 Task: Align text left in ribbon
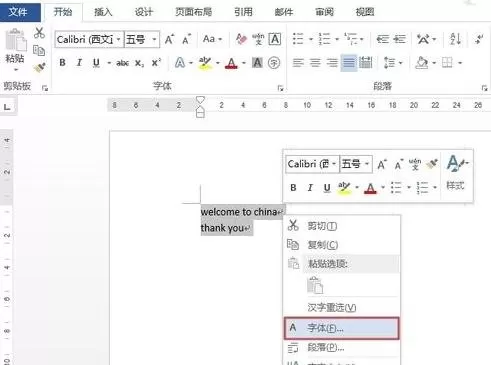pos(298,63)
